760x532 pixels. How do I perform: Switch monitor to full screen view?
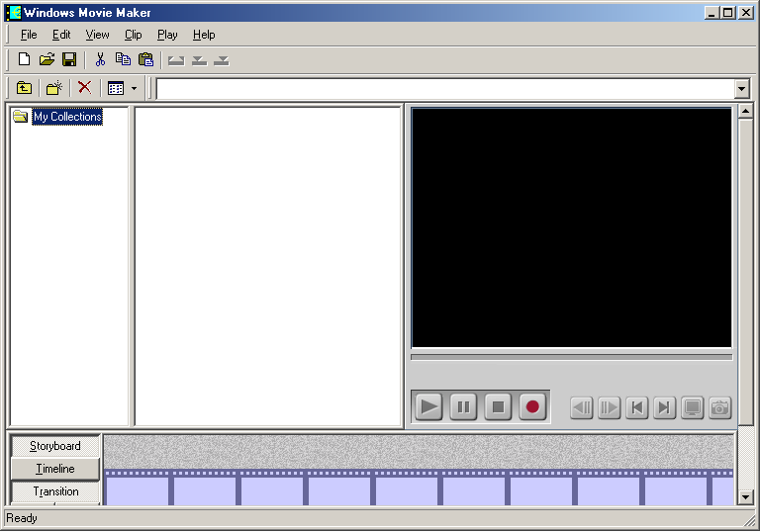pyautogui.click(x=692, y=408)
